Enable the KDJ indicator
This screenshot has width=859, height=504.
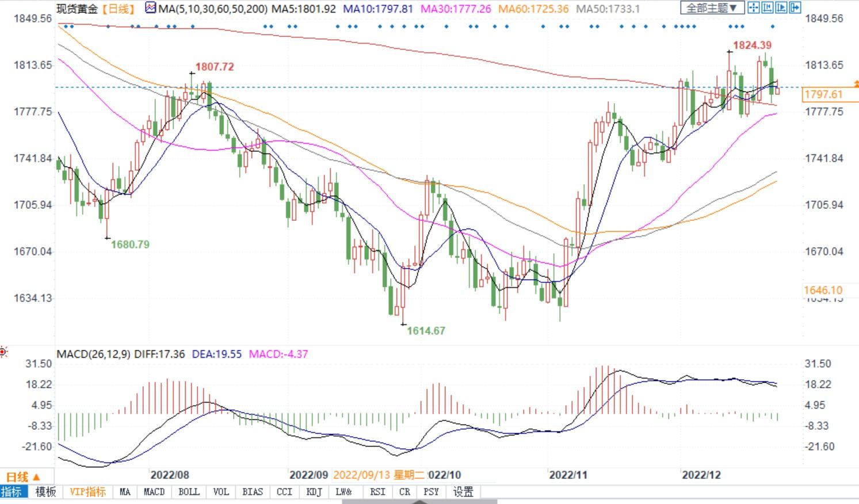coord(314,492)
